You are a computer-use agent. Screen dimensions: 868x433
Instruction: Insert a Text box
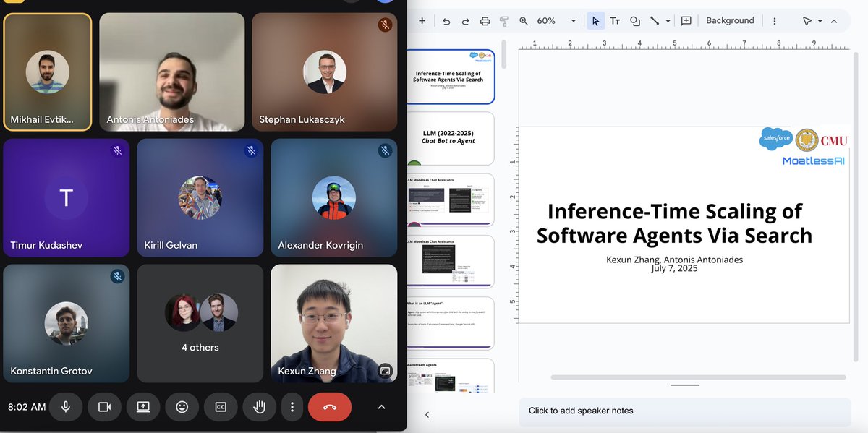coord(615,21)
